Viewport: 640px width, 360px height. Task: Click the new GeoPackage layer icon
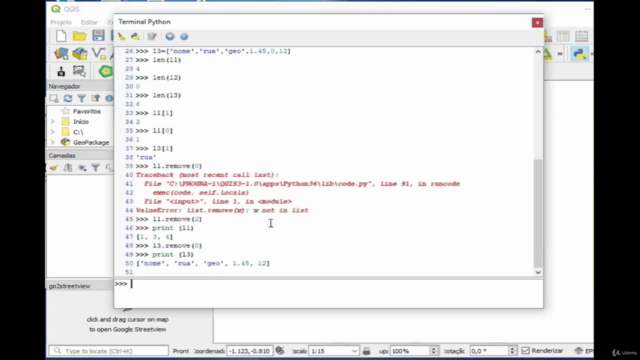(80, 53)
